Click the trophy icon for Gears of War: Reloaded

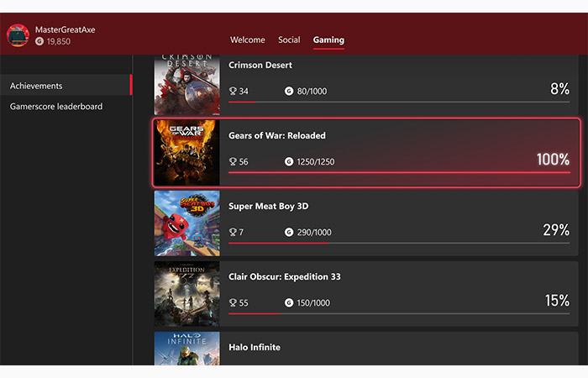[233, 161]
